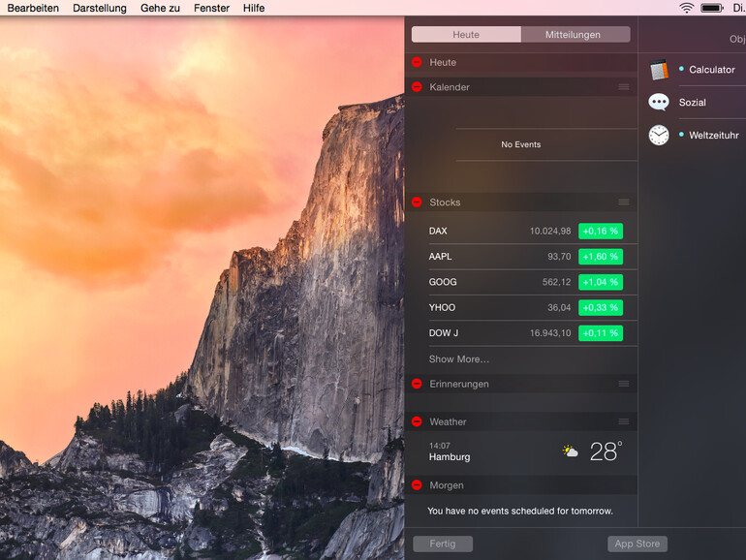The height and width of the screenshot is (560, 746).
Task: Open the Bearbeiten menu
Action: coord(33,8)
